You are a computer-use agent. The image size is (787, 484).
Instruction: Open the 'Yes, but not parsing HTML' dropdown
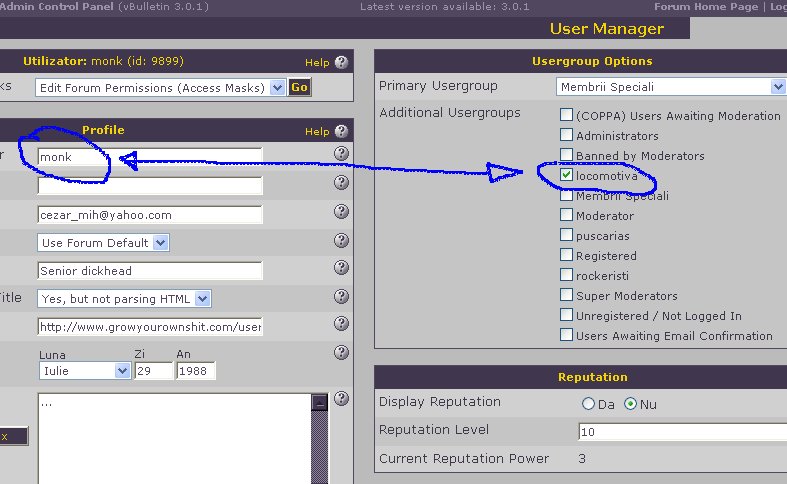(203, 298)
